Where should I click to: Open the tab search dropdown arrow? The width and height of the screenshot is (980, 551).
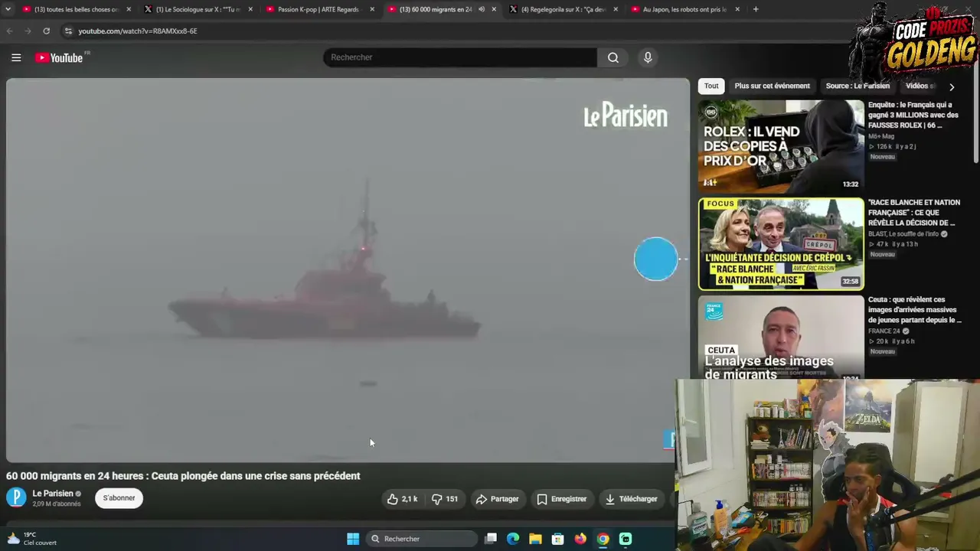point(9,9)
